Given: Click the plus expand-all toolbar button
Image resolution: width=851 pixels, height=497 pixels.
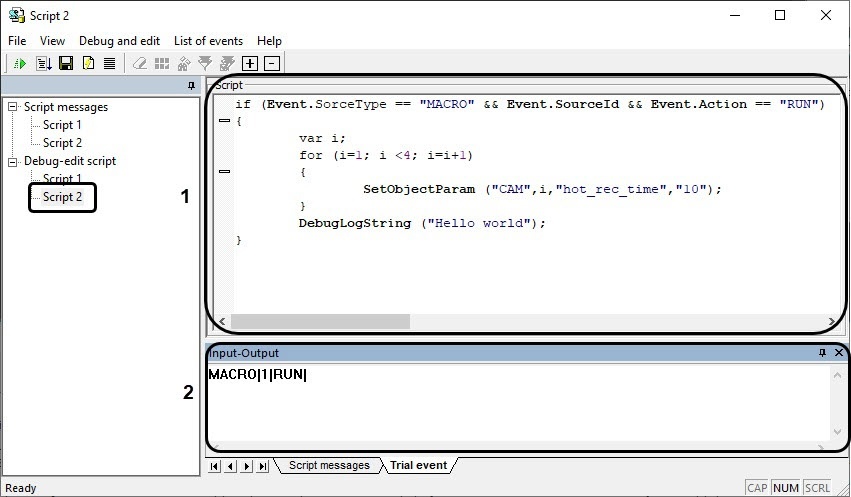Looking at the screenshot, I should pyautogui.click(x=250, y=63).
